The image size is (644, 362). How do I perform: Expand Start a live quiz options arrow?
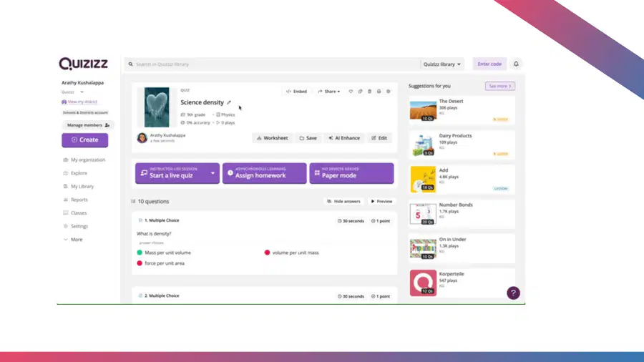coord(213,173)
